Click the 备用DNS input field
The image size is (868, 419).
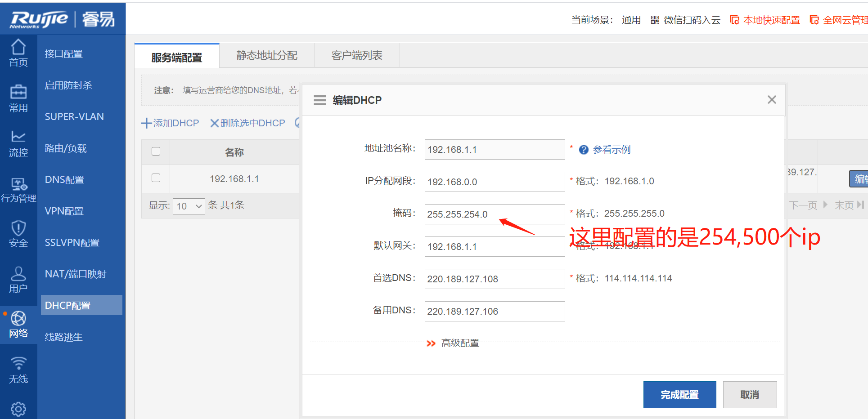pyautogui.click(x=495, y=312)
